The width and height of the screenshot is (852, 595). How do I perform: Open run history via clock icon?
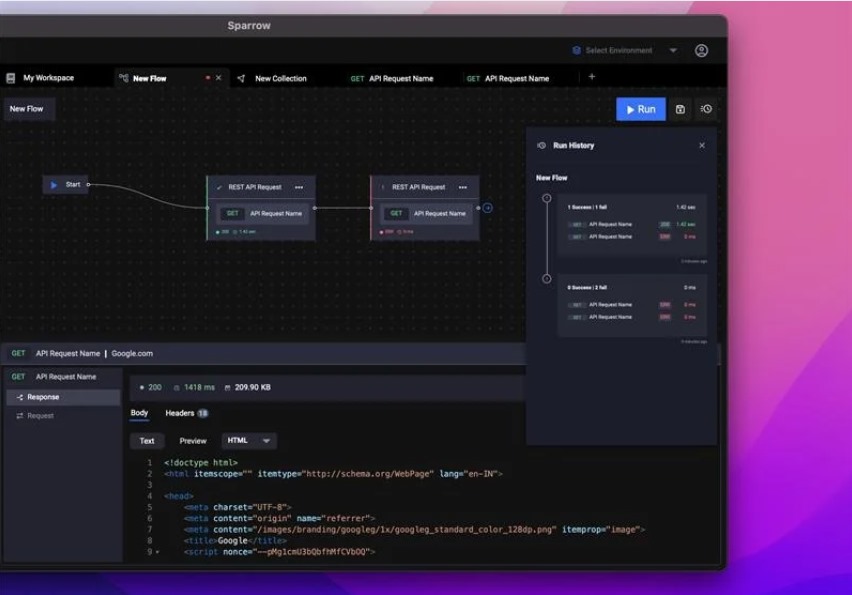coord(706,109)
